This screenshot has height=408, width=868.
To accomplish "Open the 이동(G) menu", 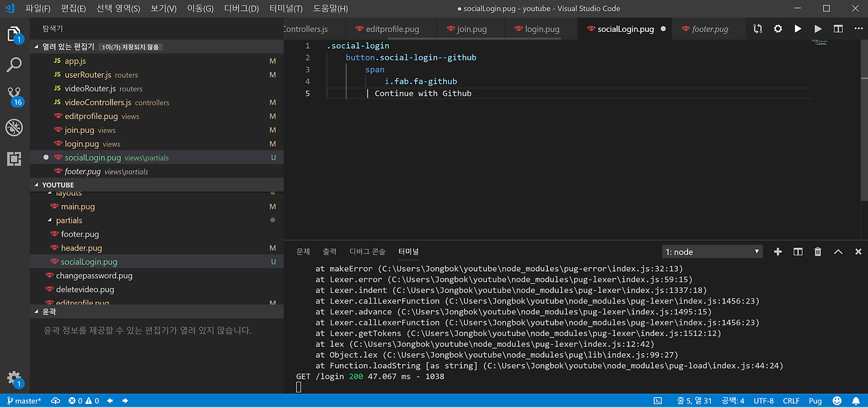I will (200, 9).
